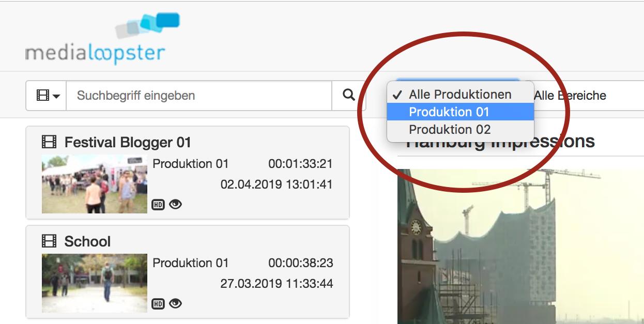This screenshot has width=644, height=324.
Task: Click the School video thumbnail
Action: [94, 283]
